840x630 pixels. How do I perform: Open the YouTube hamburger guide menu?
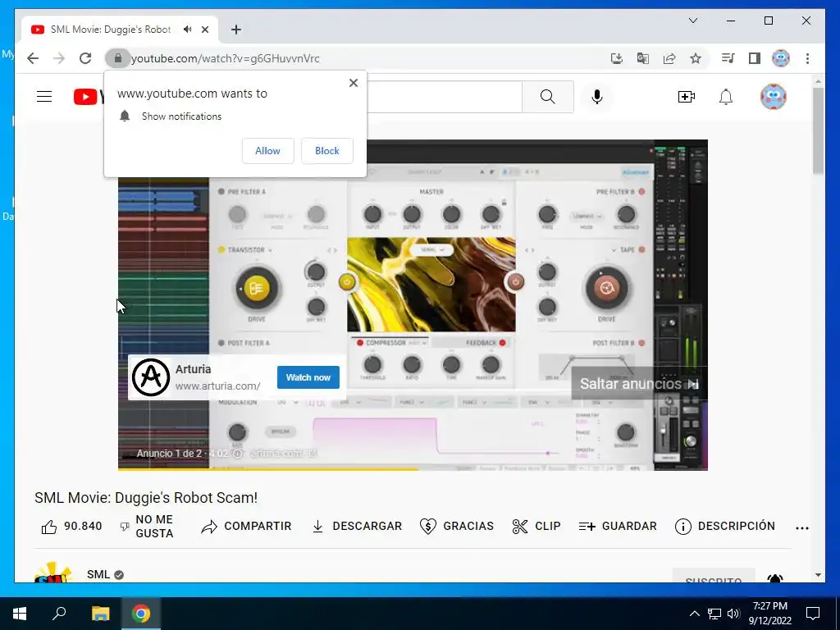point(44,97)
